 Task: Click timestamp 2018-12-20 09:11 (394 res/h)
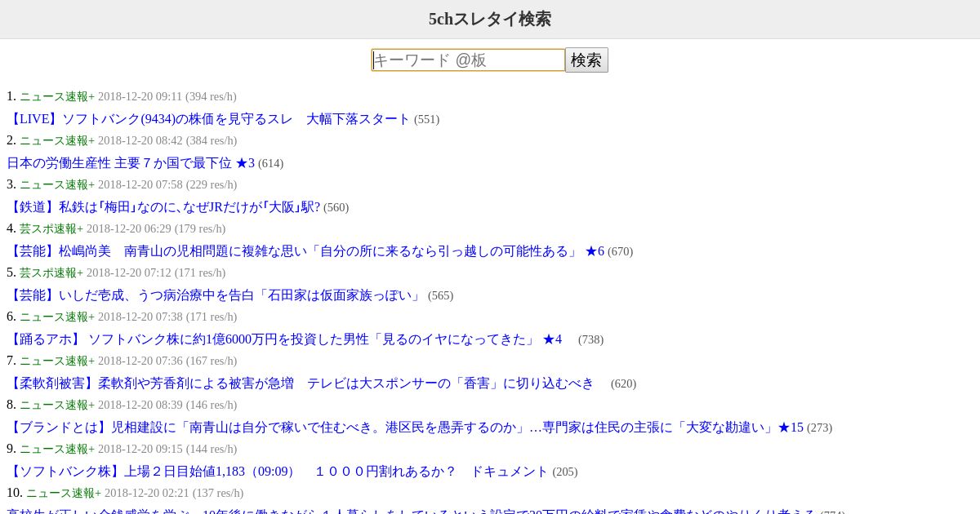coord(167,96)
